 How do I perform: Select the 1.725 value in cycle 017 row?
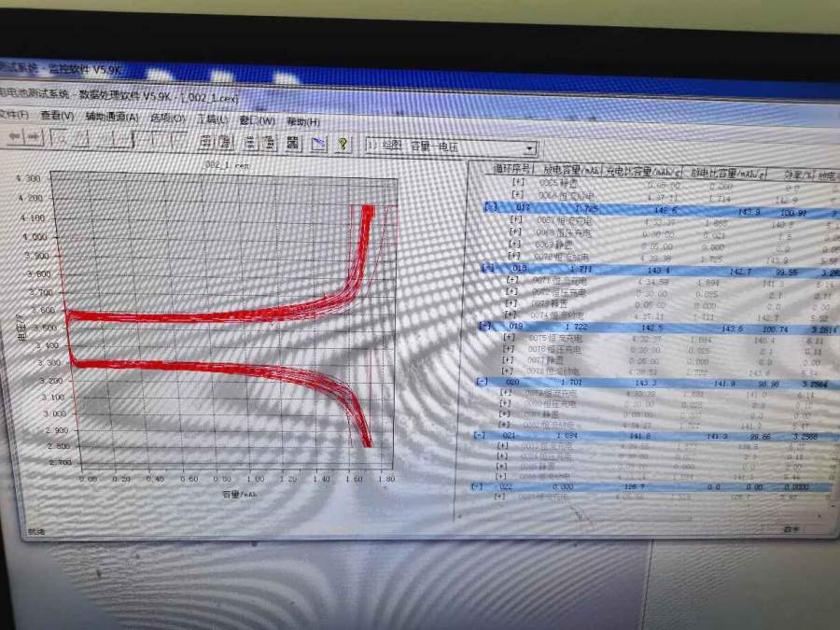pyautogui.click(x=586, y=208)
